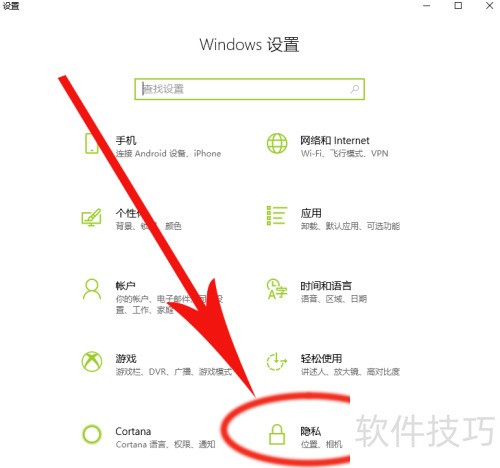This screenshot has width=500, height=468.
Task: Select the 游戏 category title
Action: (x=126, y=359)
